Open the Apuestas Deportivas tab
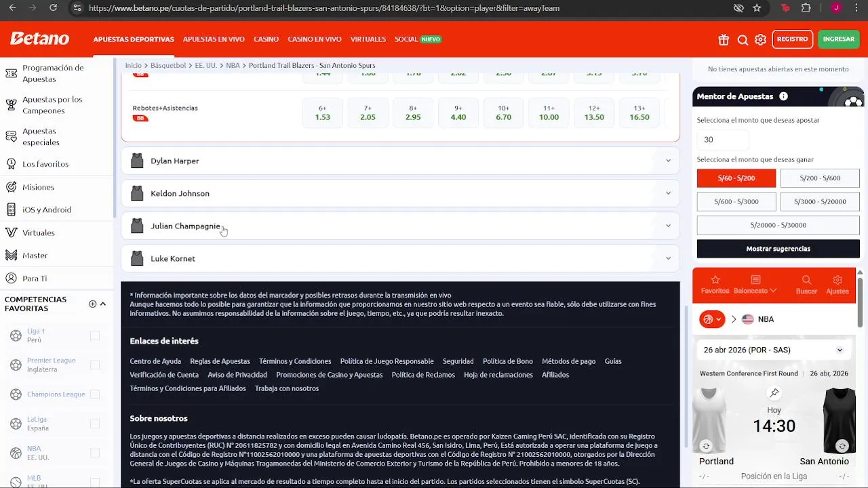 click(x=134, y=39)
